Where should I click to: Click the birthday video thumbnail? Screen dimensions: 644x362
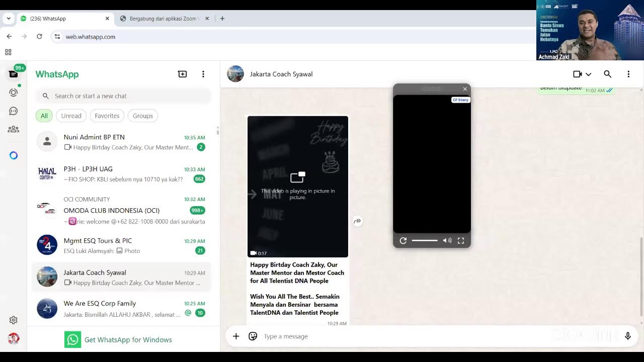point(298,187)
